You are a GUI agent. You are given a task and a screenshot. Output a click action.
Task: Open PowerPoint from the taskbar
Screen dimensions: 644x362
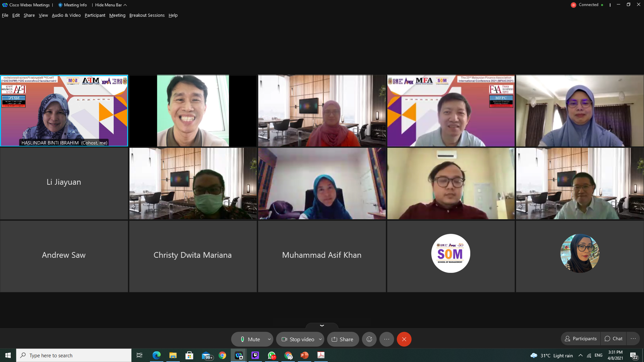(304, 355)
